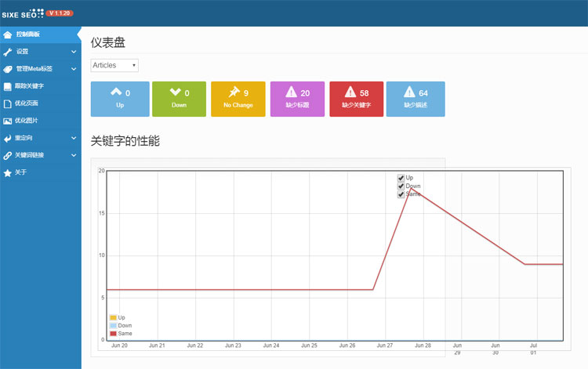The width and height of the screenshot is (588, 369).
Task: Click the link chain icon for 关键词链接
Action: [x=8, y=155]
